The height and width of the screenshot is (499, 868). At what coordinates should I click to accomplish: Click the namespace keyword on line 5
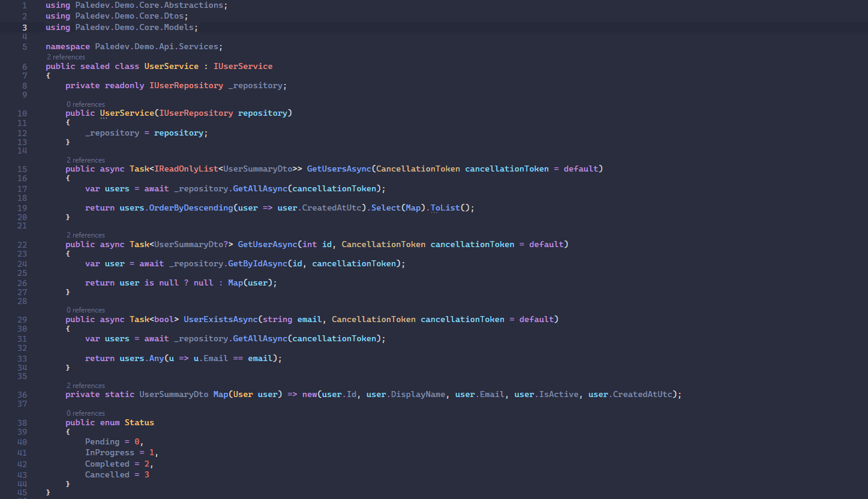pos(68,47)
